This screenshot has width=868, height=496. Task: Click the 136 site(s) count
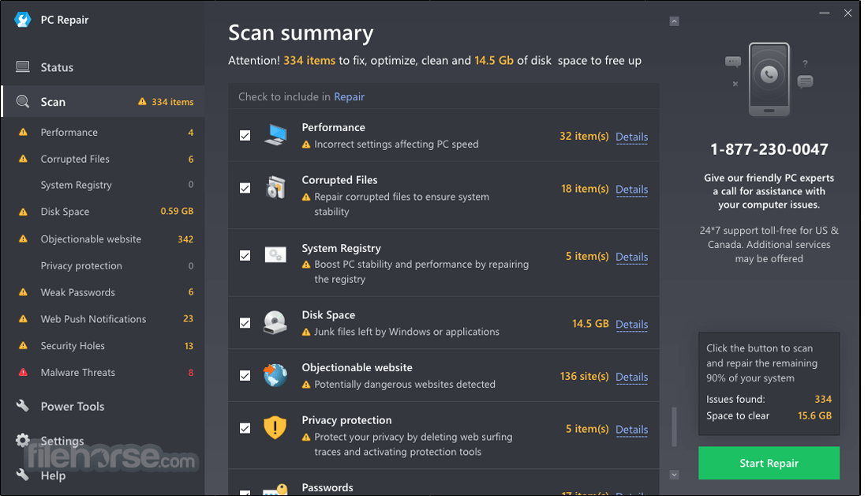tap(584, 376)
